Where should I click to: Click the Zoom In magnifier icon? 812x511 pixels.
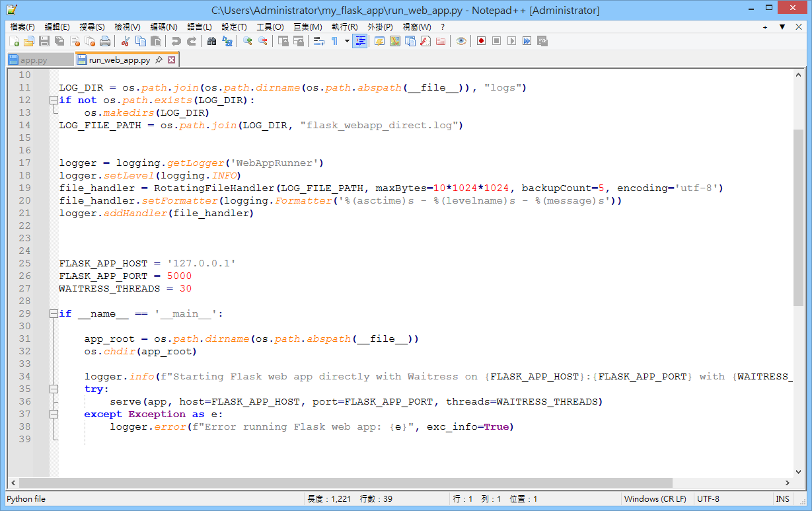(248, 41)
